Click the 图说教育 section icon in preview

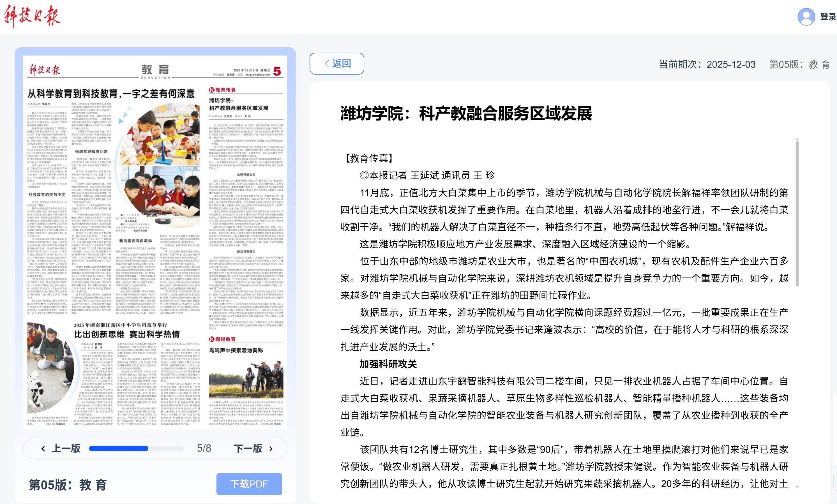212,339
